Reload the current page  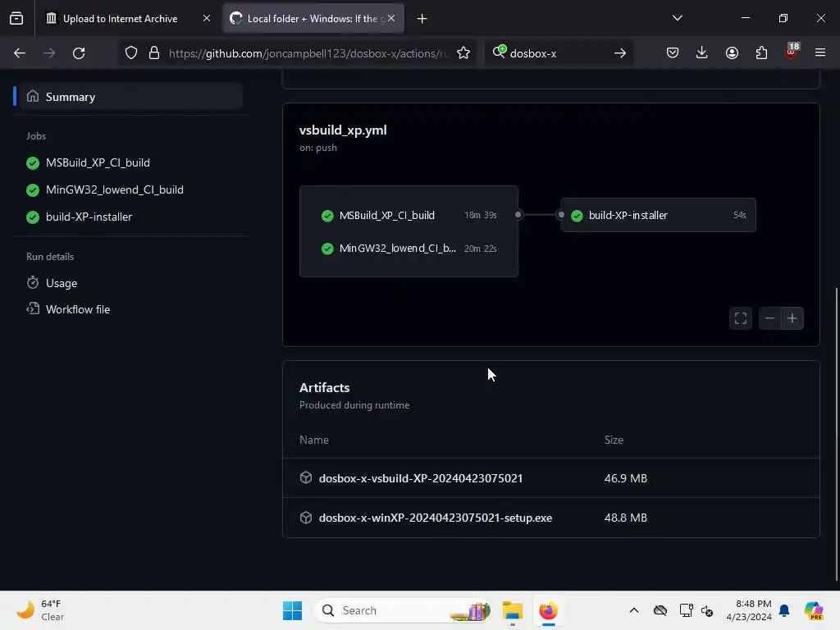click(x=79, y=53)
